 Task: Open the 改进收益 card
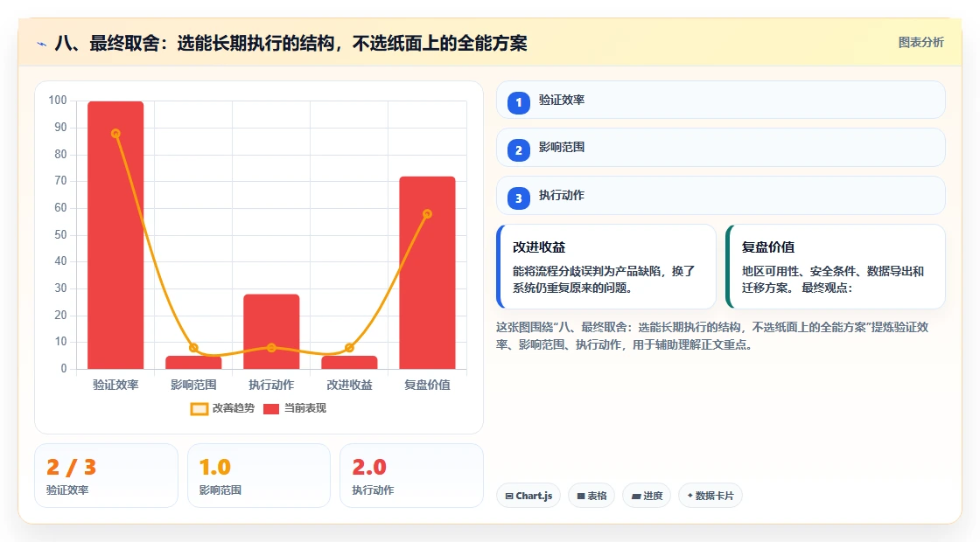606,267
